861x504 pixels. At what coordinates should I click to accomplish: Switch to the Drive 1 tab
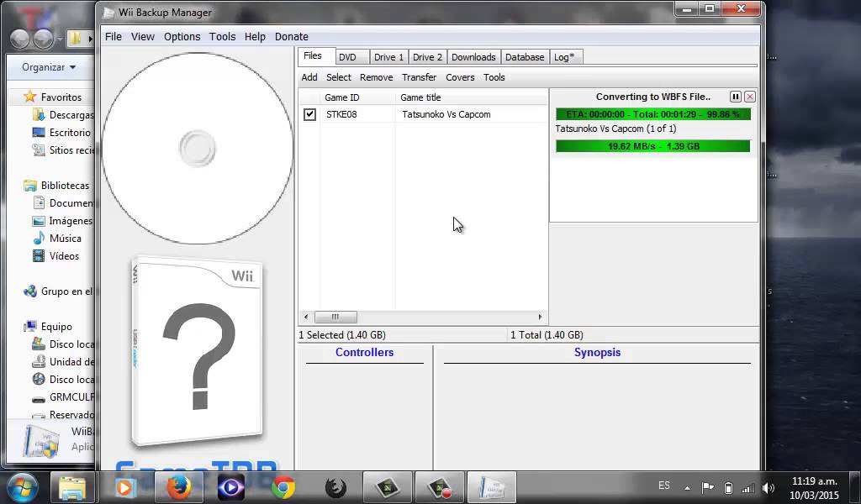pyautogui.click(x=388, y=57)
